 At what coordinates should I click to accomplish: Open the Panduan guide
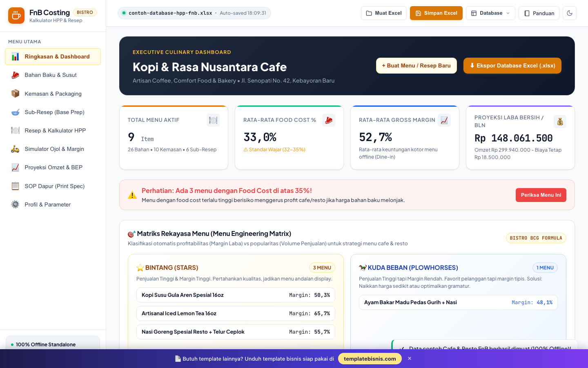click(x=539, y=13)
